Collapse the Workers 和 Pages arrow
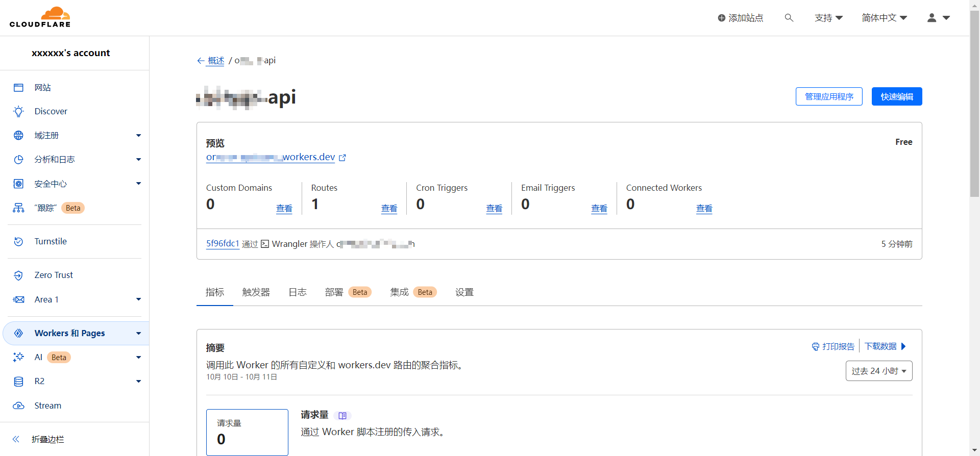Image resolution: width=980 pixels, height=456 pixels. pos(138,334)
